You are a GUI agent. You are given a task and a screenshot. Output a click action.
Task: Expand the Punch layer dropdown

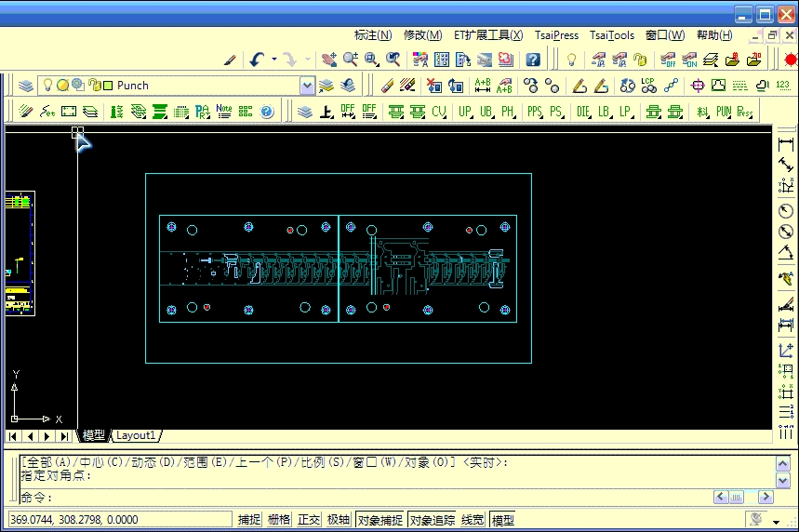(308, 86)
